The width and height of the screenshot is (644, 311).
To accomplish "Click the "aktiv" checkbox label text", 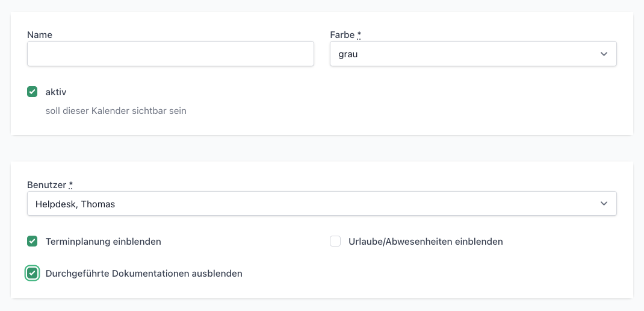I will click(56, 92).
